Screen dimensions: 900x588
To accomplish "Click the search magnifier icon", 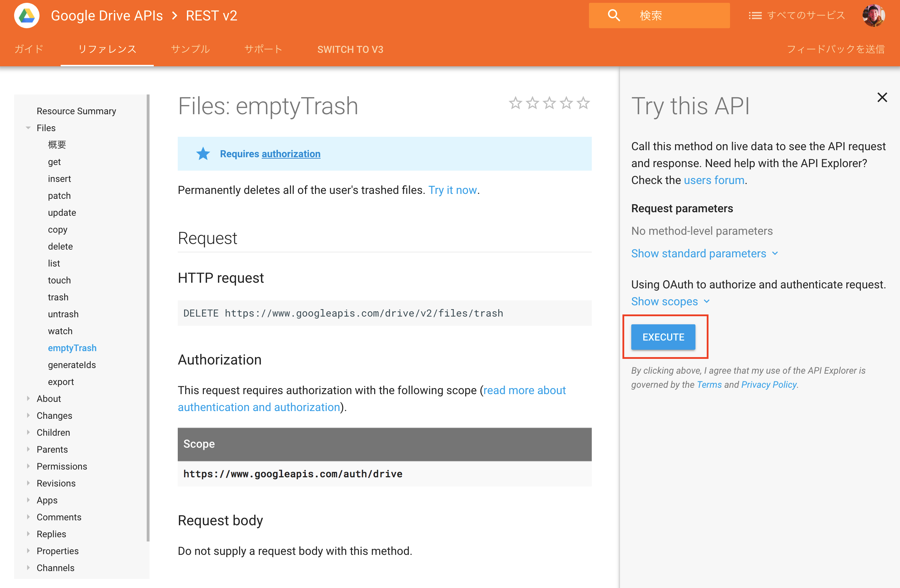I will click(614, 16).
